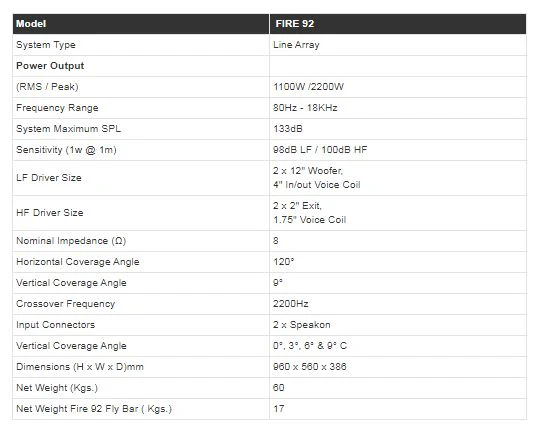541x427 pixels.
Task: Select the 133dB value cell
Action: tap(398, 129)
